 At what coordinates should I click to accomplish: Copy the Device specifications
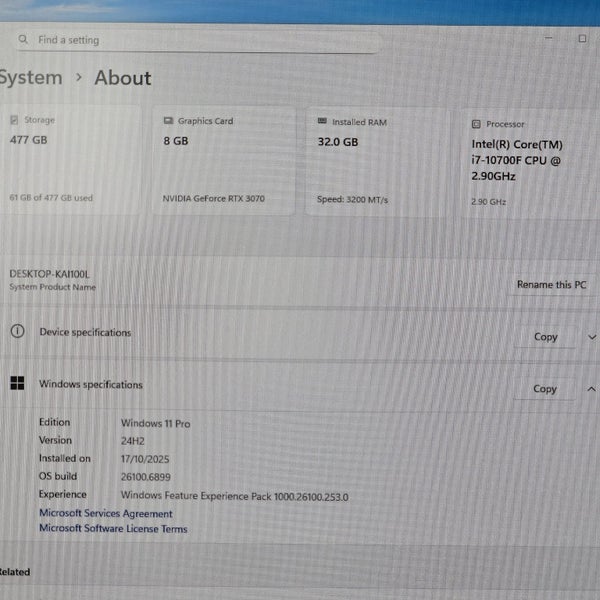click(x=545, y=337)
